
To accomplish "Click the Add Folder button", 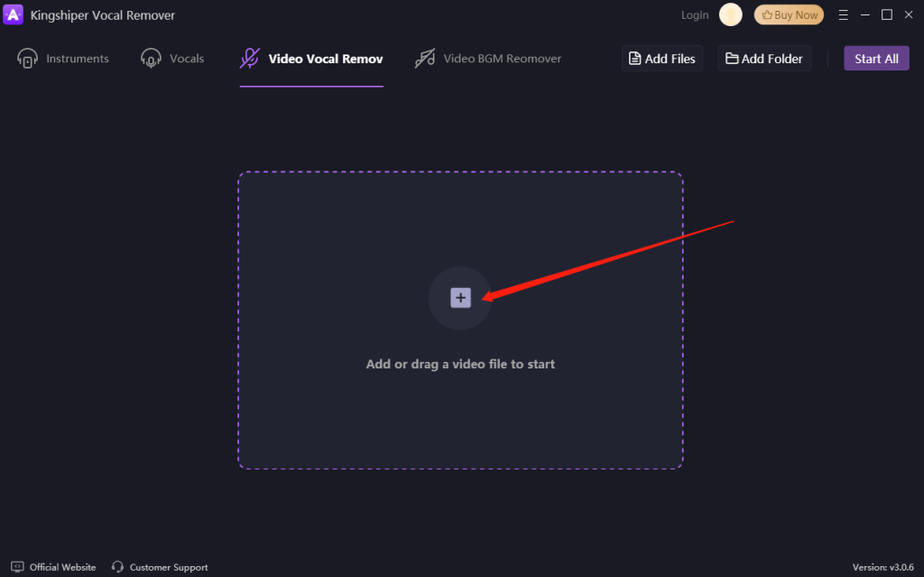I will coord(764,59).
